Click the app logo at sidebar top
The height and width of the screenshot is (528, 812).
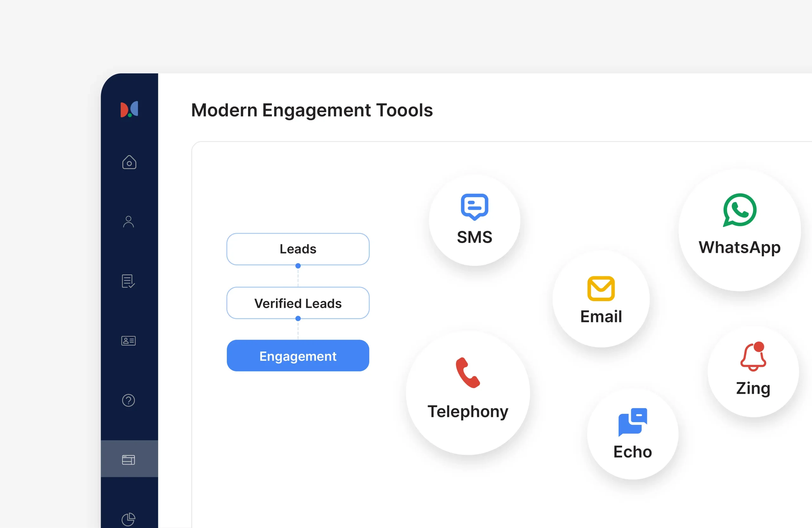pyautogui.click(x=130, y=109)
